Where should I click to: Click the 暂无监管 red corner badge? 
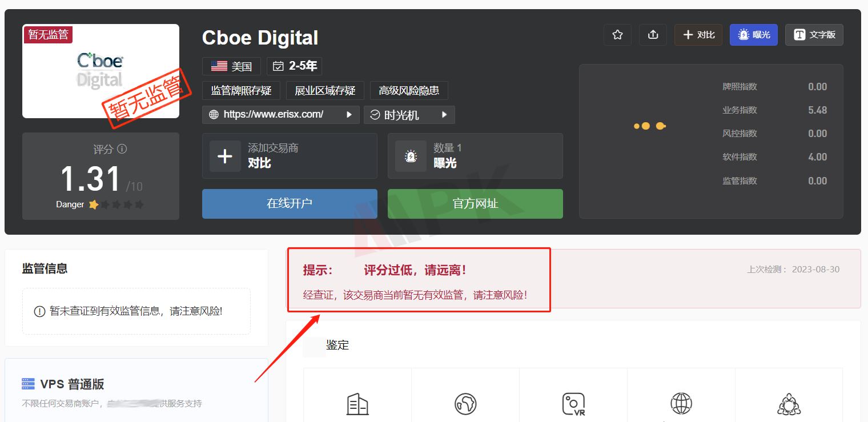[x=48, y=34]
